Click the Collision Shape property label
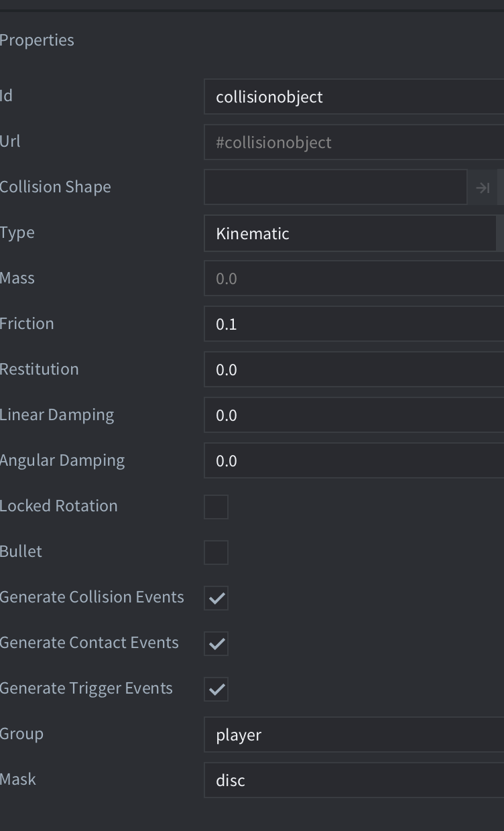The width and height of the screenshot is (504, 831). point(55,187)
